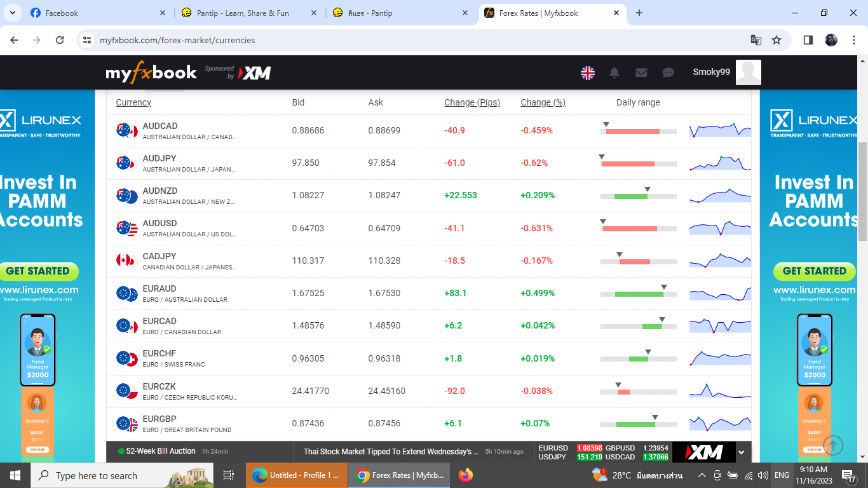The image size is (868, 488).
Task: Click the translate page icon
Action: click(x=756, y=40)
